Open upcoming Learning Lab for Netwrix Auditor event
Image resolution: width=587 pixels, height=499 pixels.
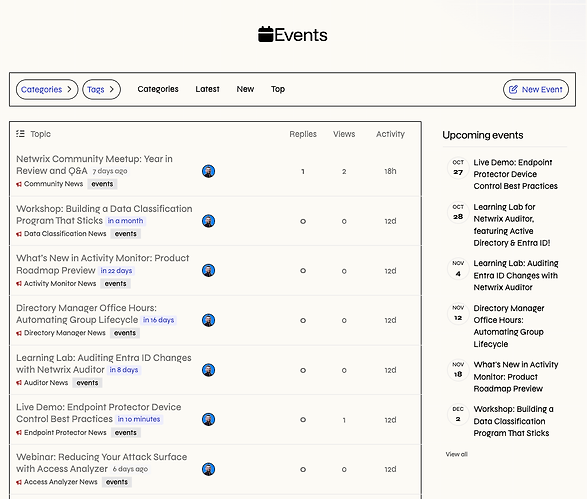pyautogui.click(x=511, y=225)
